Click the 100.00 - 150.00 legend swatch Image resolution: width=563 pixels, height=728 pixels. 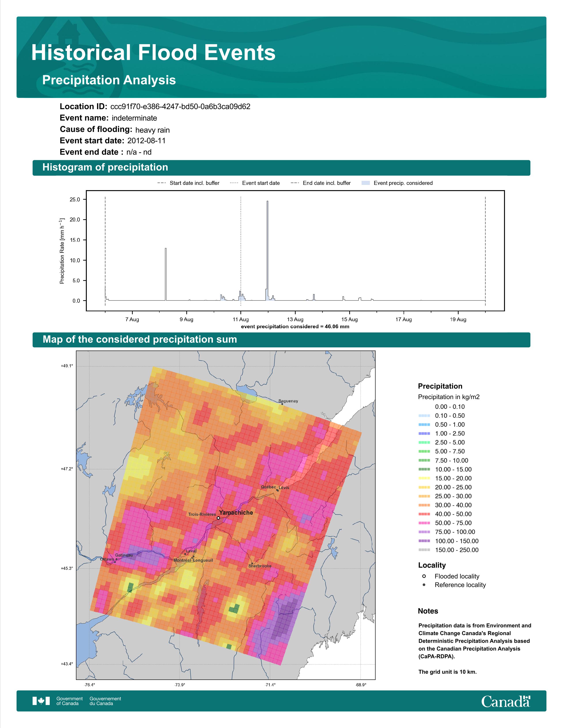(424, 541)
